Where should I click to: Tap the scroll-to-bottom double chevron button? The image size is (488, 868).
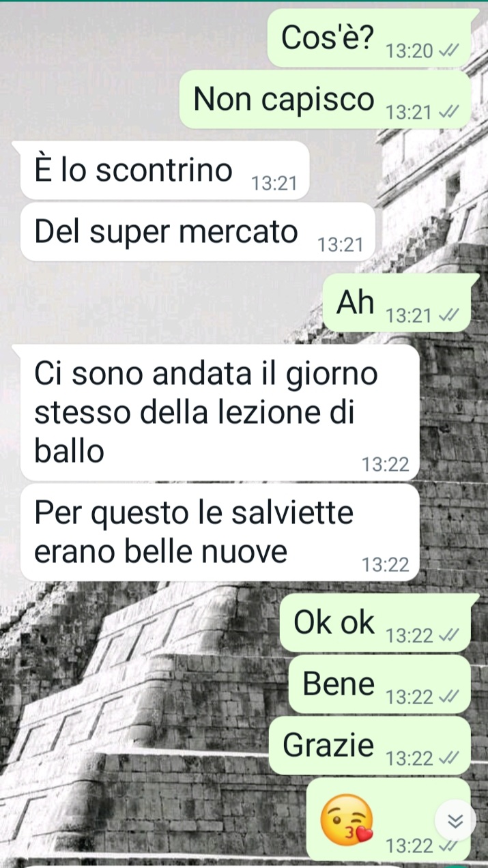[455, 821]
